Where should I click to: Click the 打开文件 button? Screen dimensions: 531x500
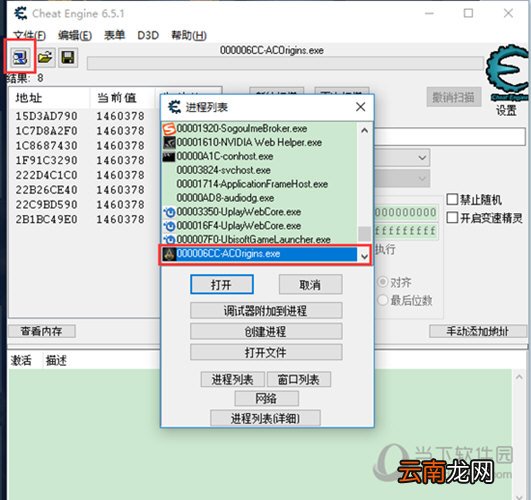[x=266, y=352]
